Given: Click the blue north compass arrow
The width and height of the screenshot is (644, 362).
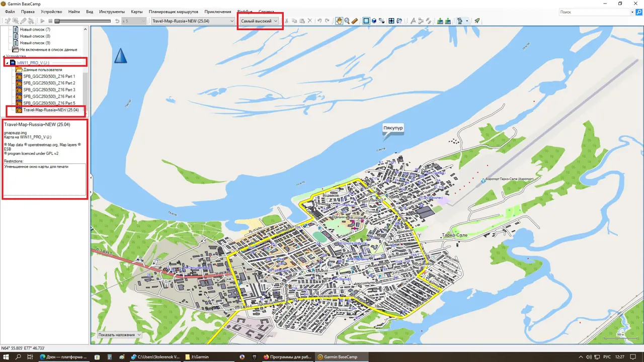Looking at the screenshot, I should pos(120,55).
